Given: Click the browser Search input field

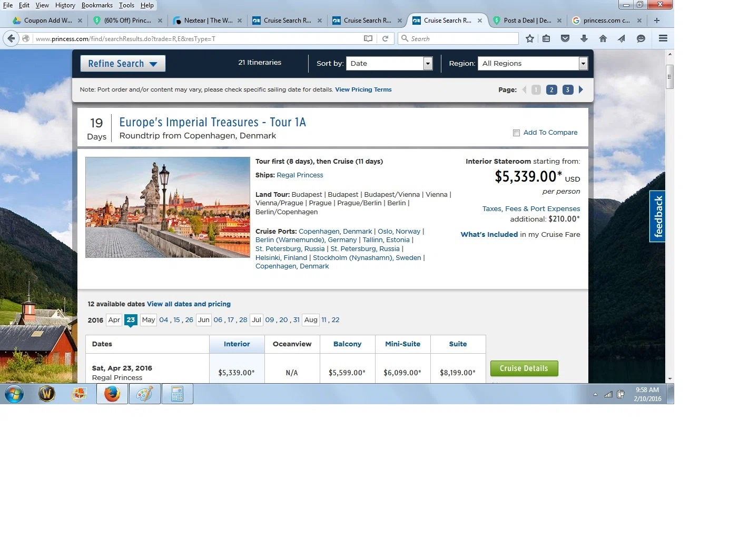Looking at the screenshot, I should [458, 38].
